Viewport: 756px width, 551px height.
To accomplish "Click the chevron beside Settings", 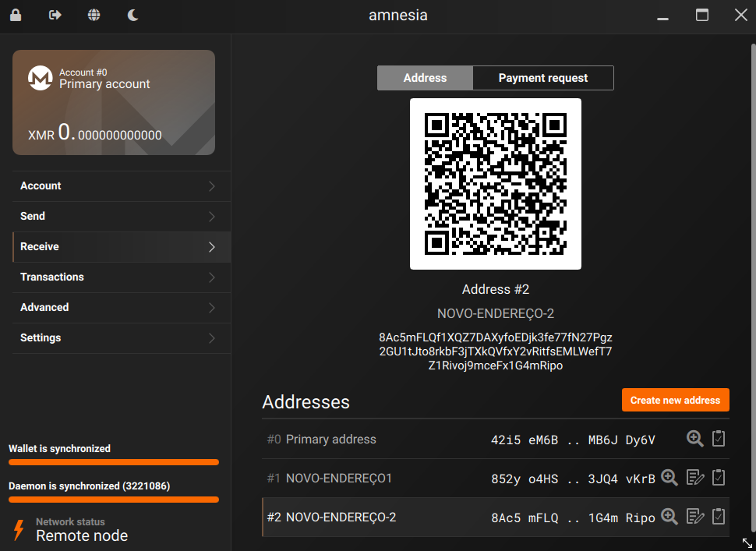I will [x=212, y=338].
